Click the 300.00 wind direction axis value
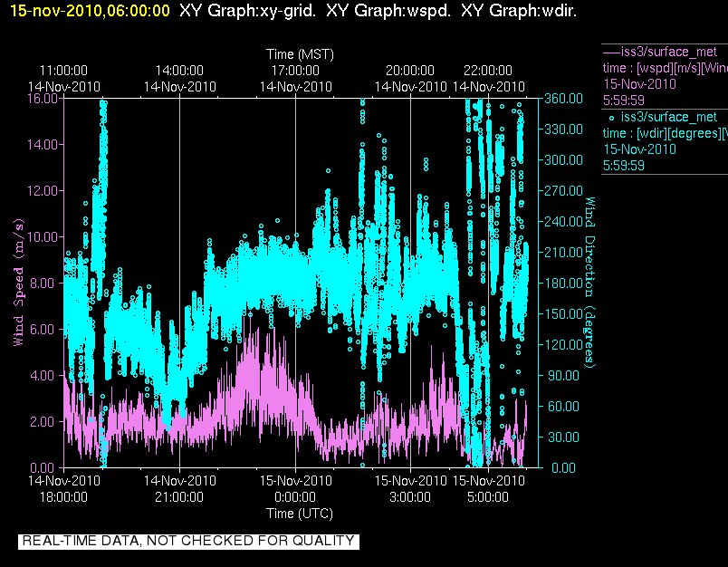Screen dimensions: 728x567 pyautogui.click(x=563, y=159)
